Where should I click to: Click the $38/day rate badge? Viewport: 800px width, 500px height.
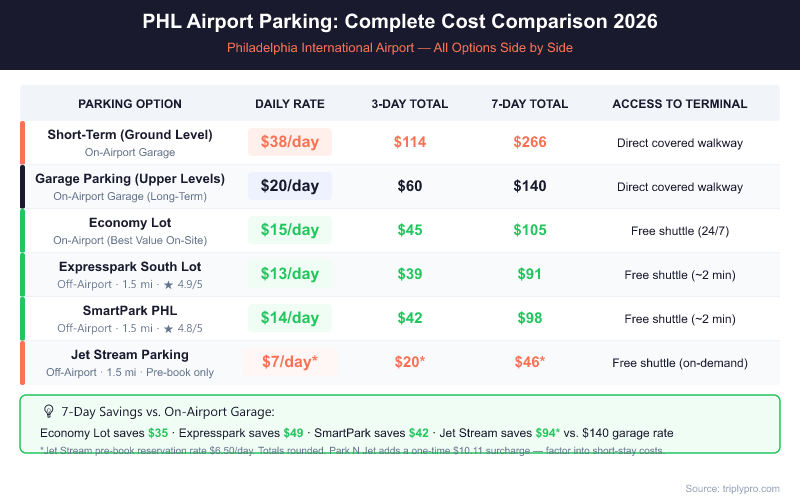pyautogui.click(x=289, y=142)
